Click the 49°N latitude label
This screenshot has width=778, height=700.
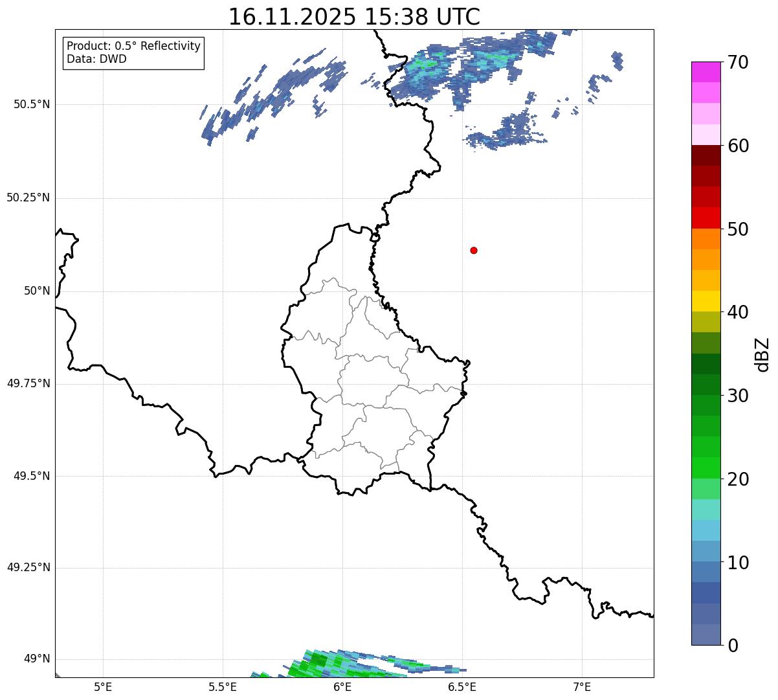(x=36, y=659)
